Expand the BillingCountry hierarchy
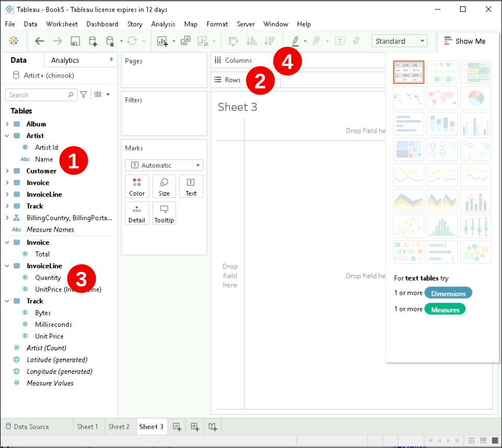502x448 pixels. coord(7,218)
